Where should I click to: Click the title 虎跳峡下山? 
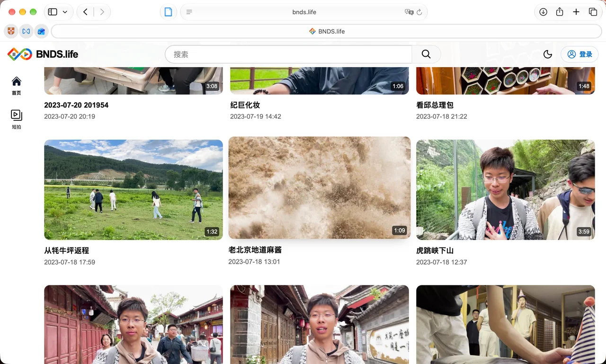(435, 250)
